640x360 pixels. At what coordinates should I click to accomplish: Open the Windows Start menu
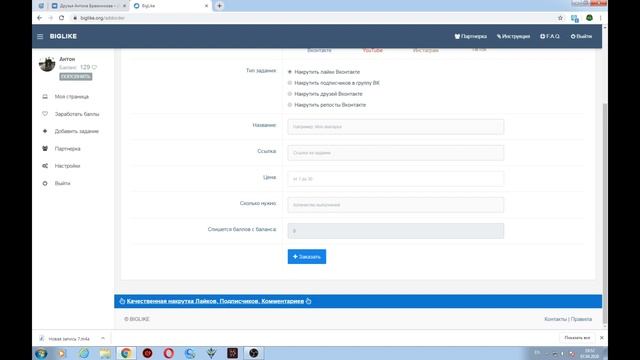click(41, 353)
